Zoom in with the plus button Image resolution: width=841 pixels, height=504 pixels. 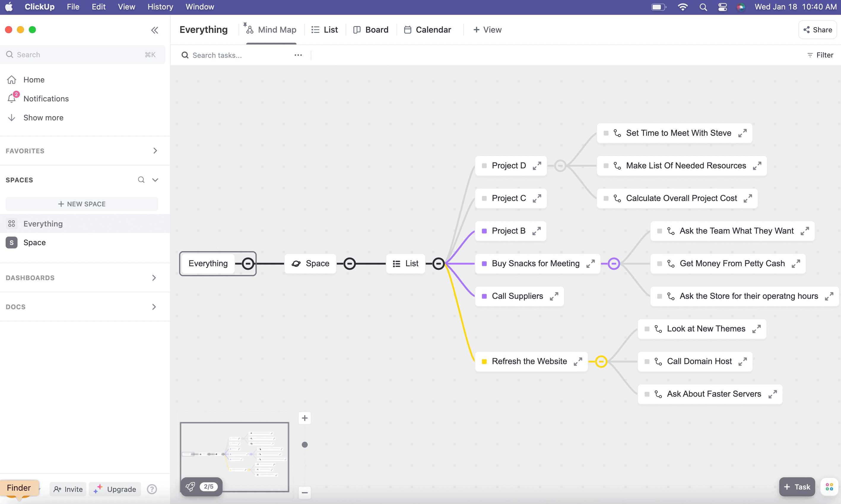tap(304, 418)
